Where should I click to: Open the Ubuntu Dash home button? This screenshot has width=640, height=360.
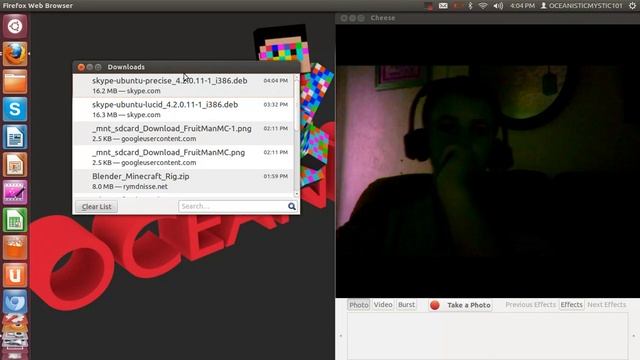pos(15,27)
